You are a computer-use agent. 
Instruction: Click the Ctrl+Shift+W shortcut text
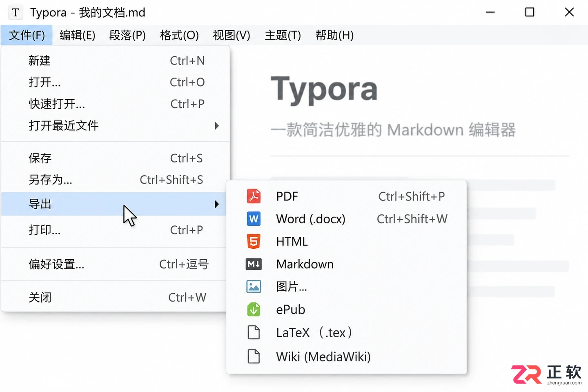click(x=412, y=219)
